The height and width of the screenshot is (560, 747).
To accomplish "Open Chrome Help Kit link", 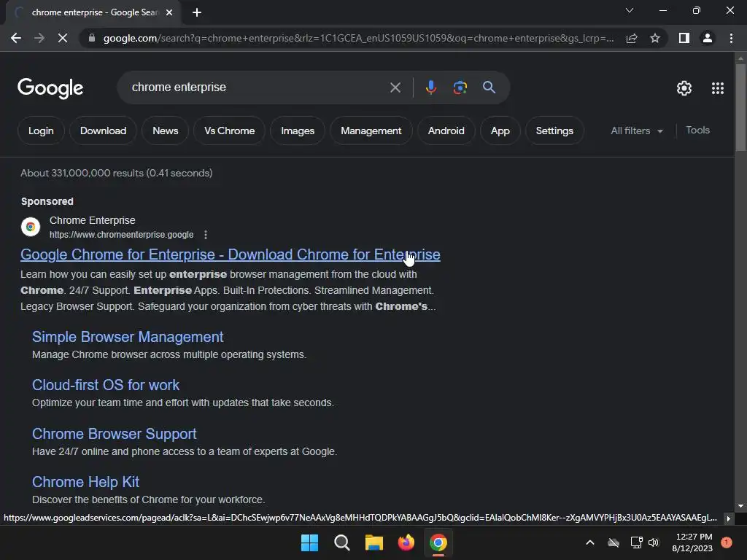I will (x=86, y=482).
